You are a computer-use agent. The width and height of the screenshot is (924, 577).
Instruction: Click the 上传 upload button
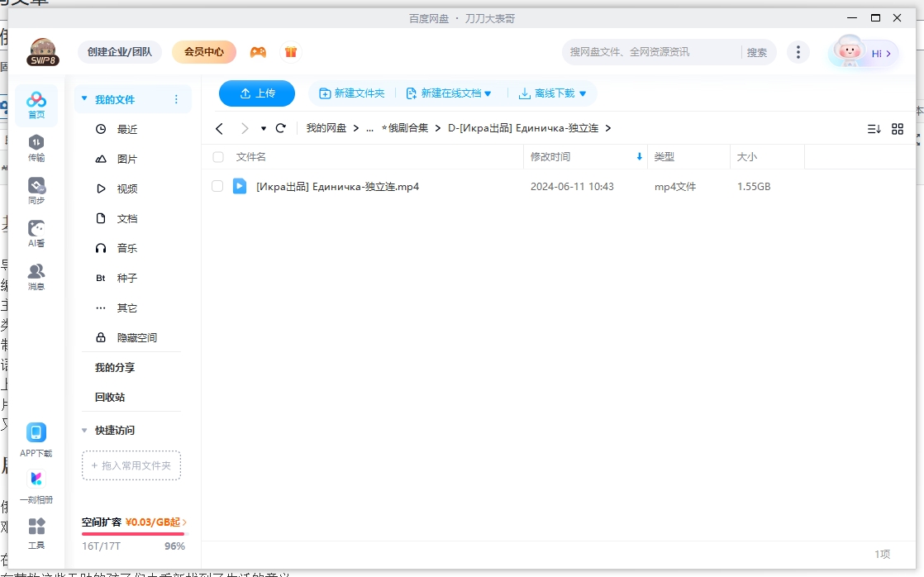[x=256, y=93]
